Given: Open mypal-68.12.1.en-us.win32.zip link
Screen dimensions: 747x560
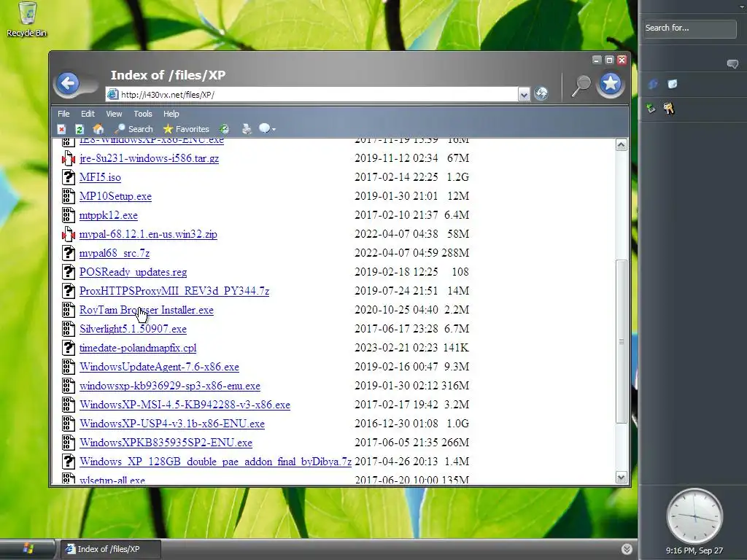Looking at the screenshot, I should [148, 234].
